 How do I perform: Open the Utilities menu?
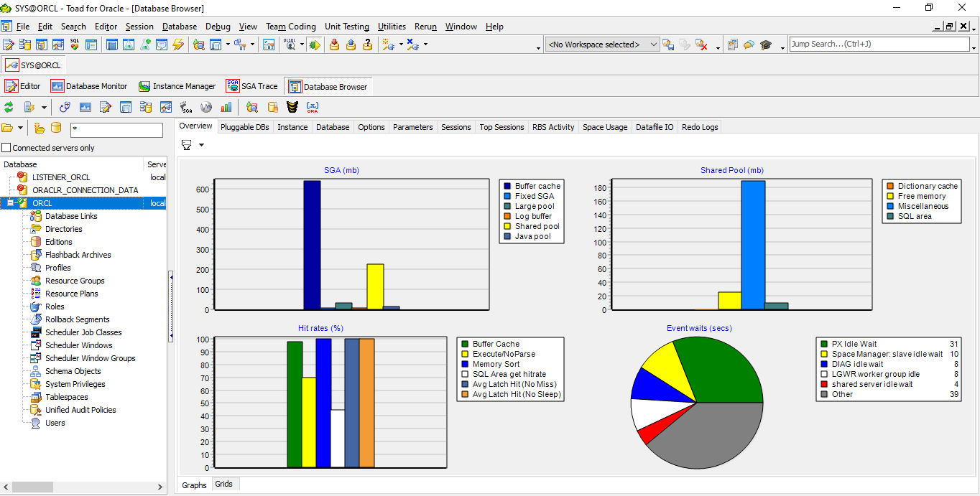point(392,27)
